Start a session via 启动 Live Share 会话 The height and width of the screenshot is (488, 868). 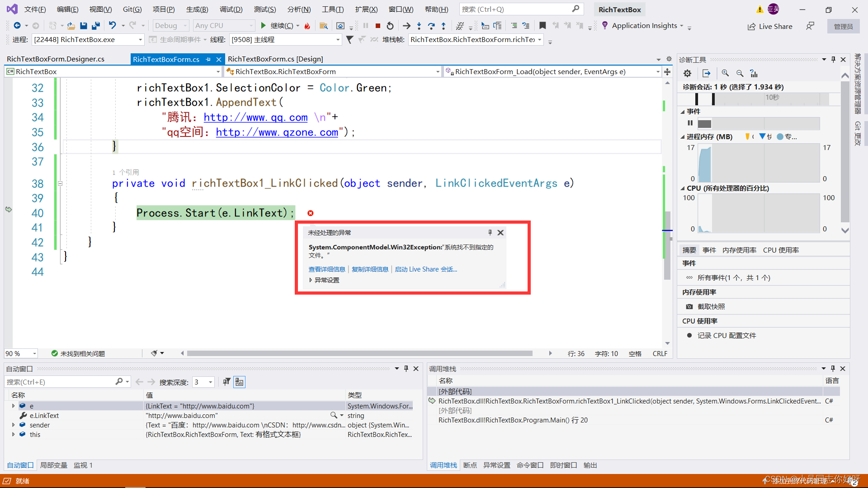pos(425,269)
